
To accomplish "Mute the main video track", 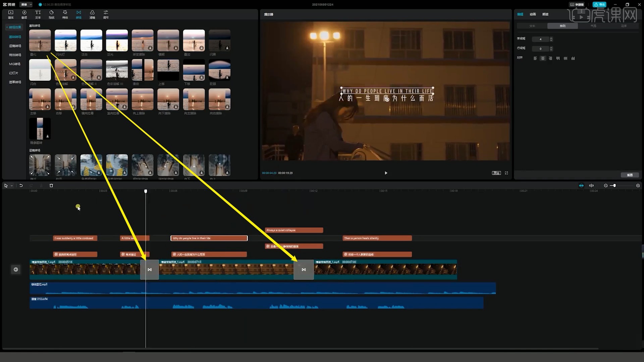I will [x=16, y=269].
